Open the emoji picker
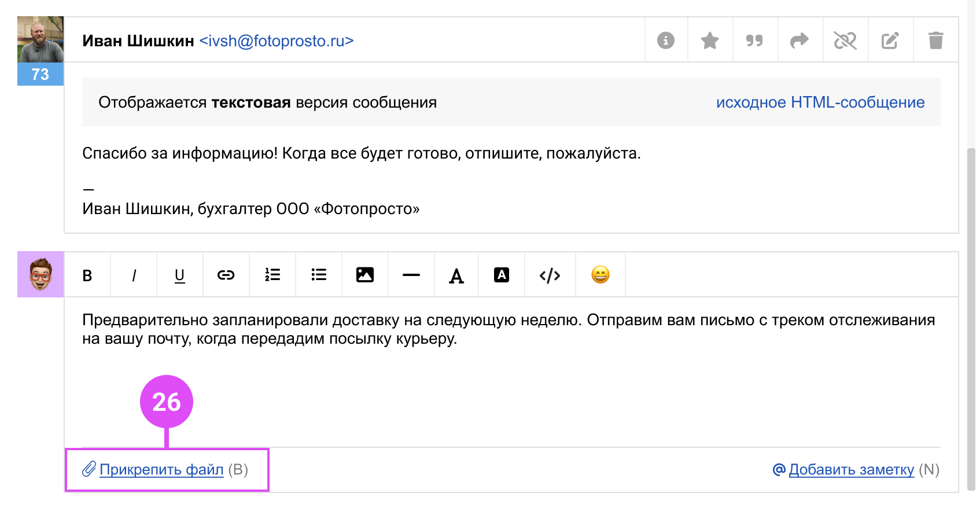Image resolution: width=980 pixels, height=515 pixels. pos(600,275)
